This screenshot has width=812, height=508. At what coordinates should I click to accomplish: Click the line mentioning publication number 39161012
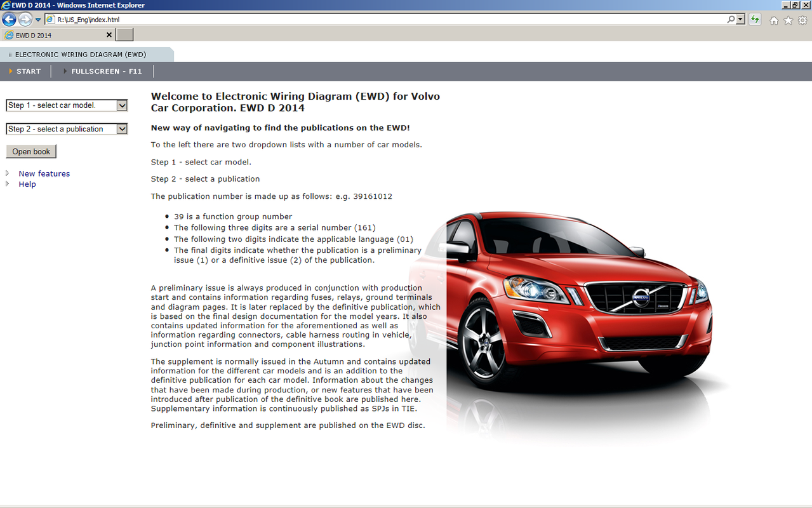tap(272, 196)
